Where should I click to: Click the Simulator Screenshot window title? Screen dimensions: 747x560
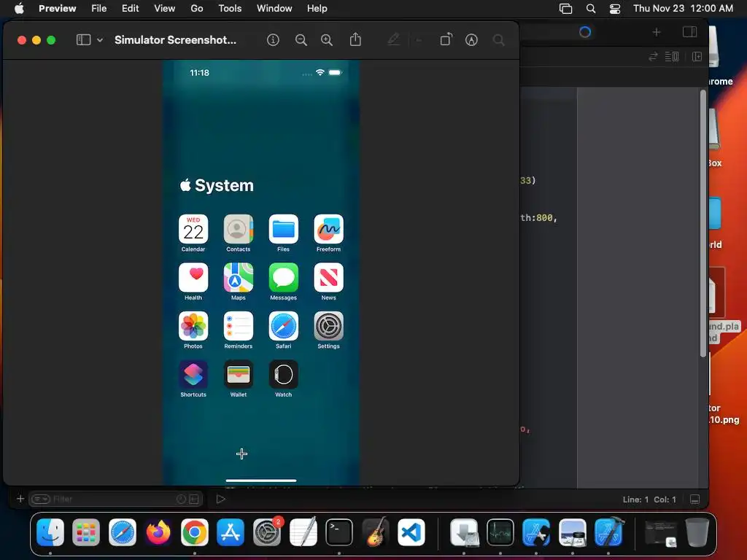coord(175,40)
